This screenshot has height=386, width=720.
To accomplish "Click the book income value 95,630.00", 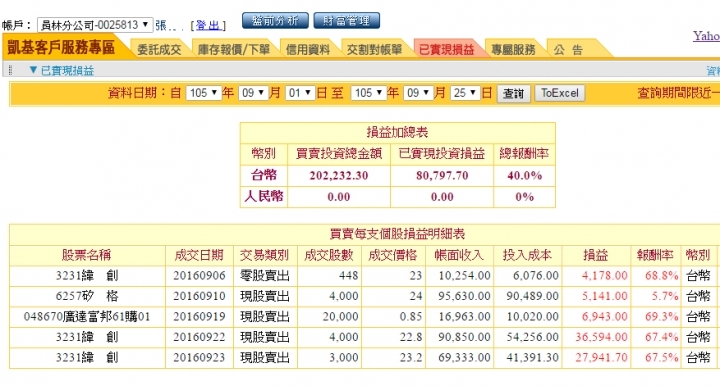I will [x=464, y=296].
